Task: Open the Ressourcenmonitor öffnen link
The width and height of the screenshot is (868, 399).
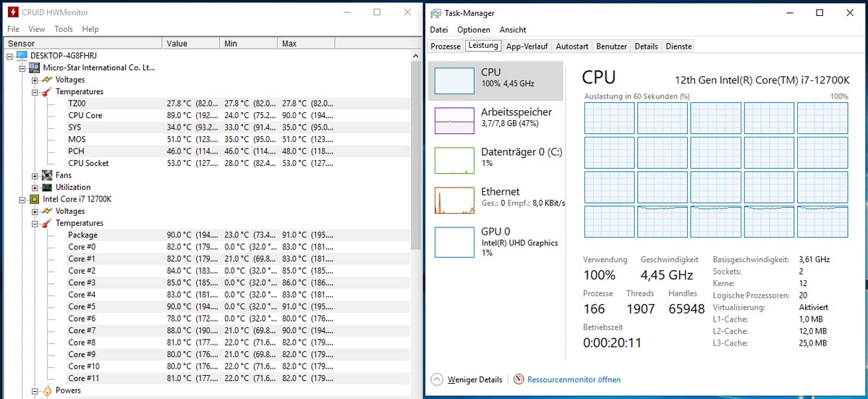Action: click(x=574, y=379)
